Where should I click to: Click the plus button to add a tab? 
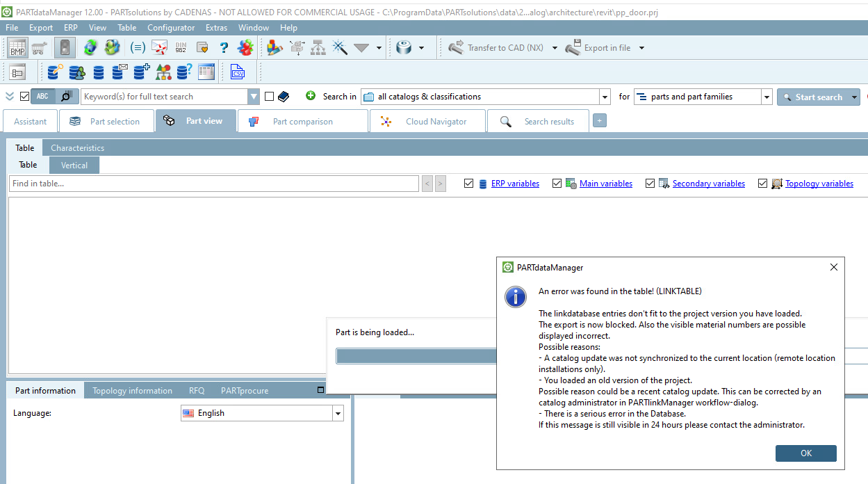(600, 120)
